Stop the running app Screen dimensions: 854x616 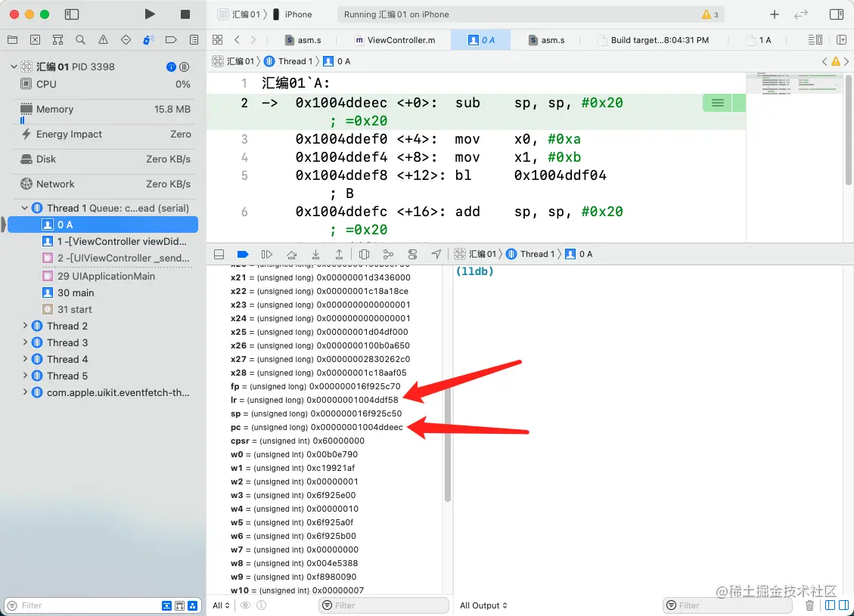[185, 14]
